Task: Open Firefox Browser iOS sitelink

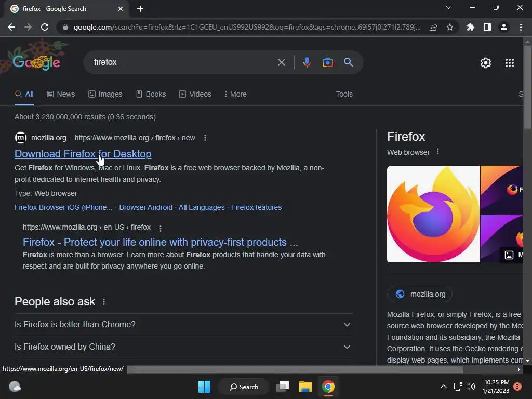Action: click(x=63, y=207)
